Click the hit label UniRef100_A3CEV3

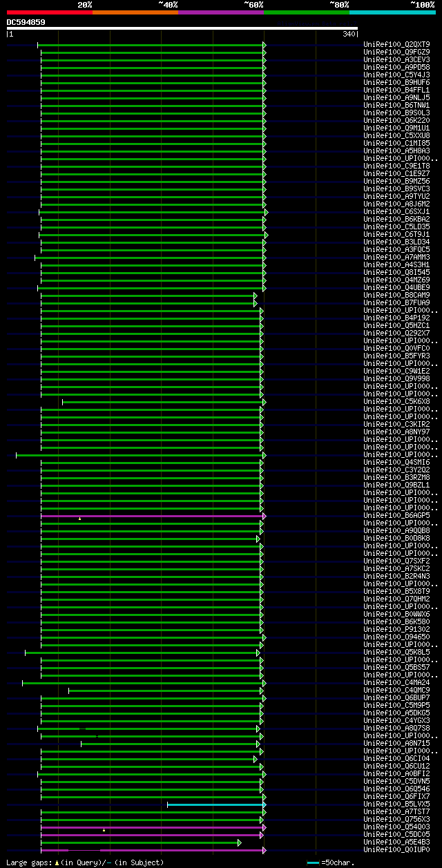[x=396, y=59]
